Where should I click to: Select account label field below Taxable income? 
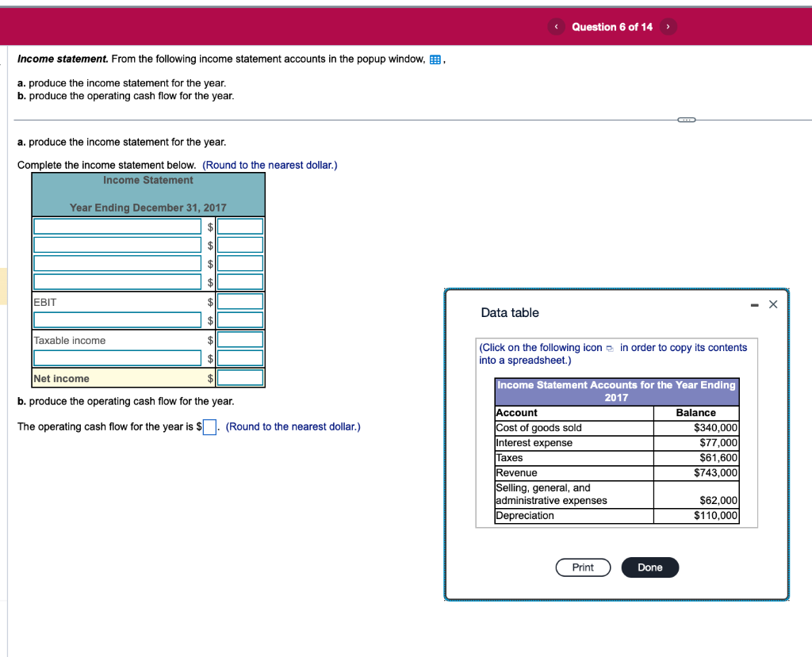[x=117, y=358]
